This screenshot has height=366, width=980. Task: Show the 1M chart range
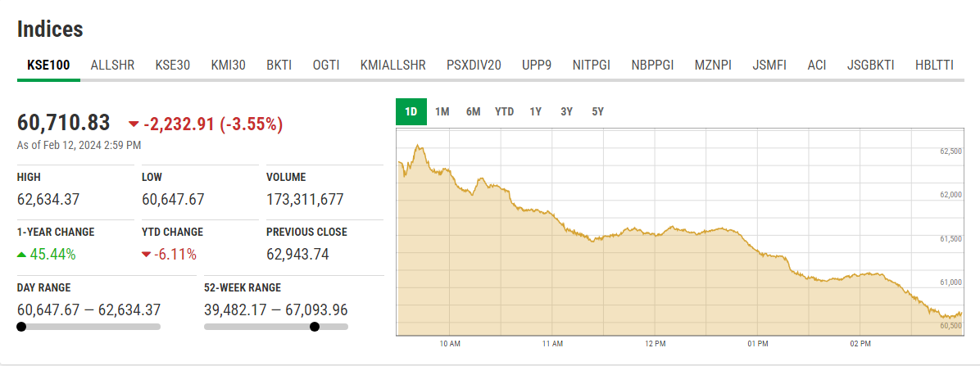[x=442, y=111]
